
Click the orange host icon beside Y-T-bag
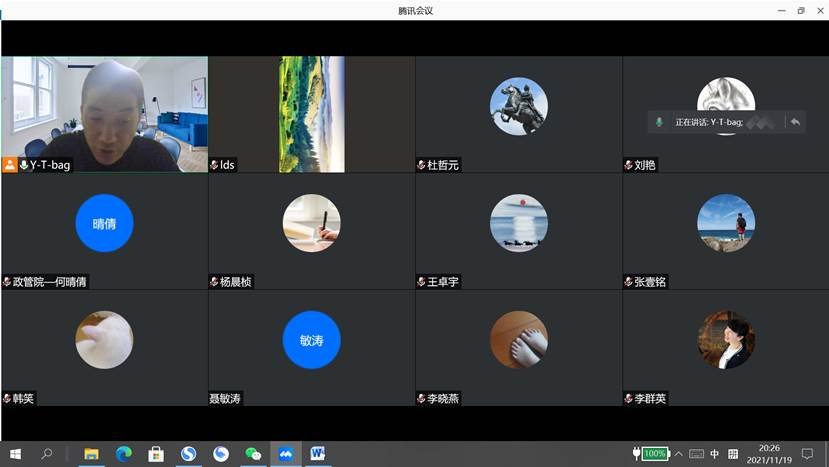[x=10, y=165]
